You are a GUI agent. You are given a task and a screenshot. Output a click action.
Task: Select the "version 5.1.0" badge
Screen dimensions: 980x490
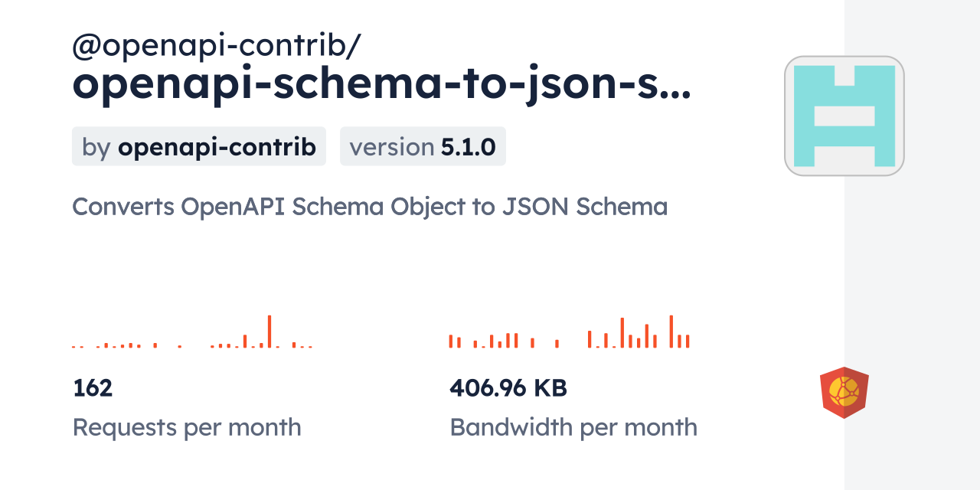(x=423, y=147)
